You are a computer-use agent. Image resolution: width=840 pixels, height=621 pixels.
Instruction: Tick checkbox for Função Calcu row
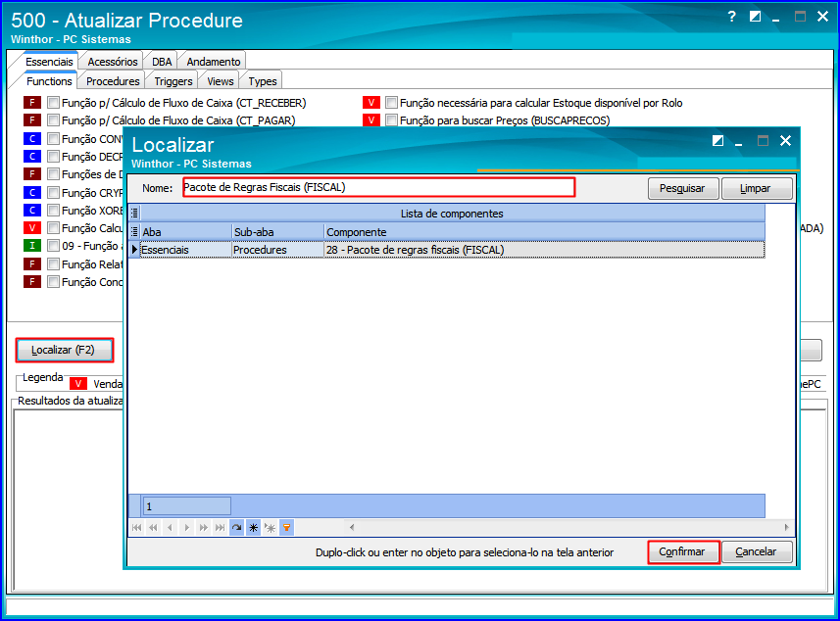pyautogui.click(x=53, y=228)
